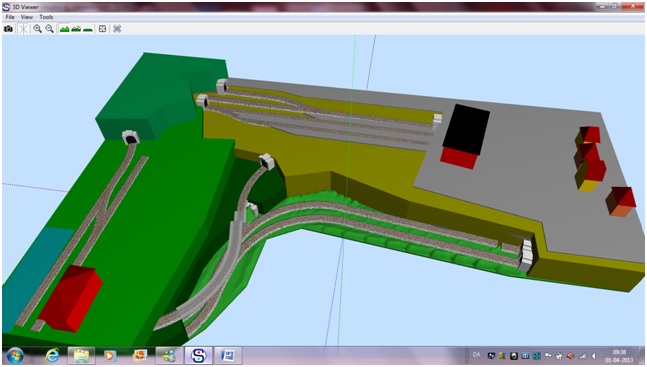Open the Tools menu

[x=46, y=17]
